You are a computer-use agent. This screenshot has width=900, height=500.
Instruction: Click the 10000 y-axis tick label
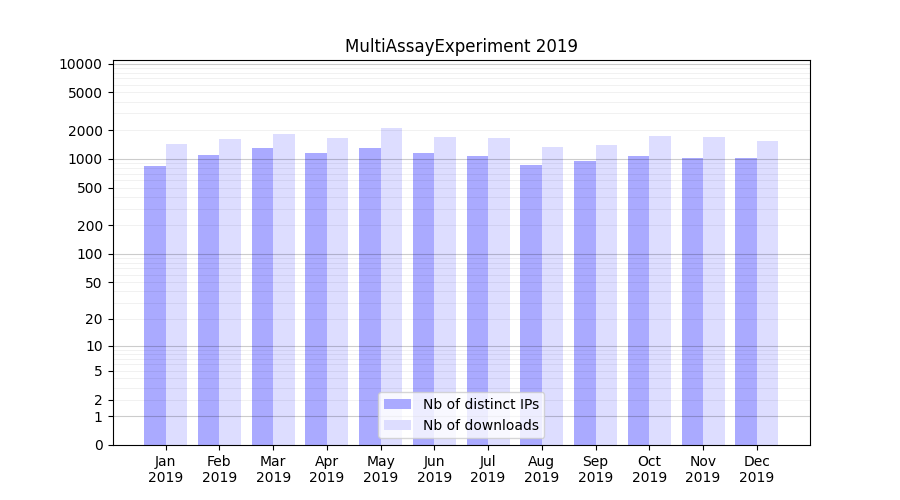click(x=80, y=65)
